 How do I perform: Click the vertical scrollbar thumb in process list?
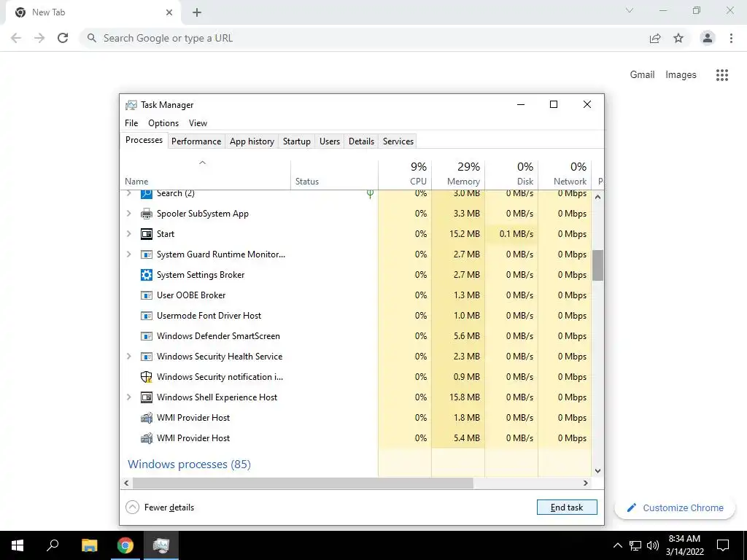[x=598, y=265]
